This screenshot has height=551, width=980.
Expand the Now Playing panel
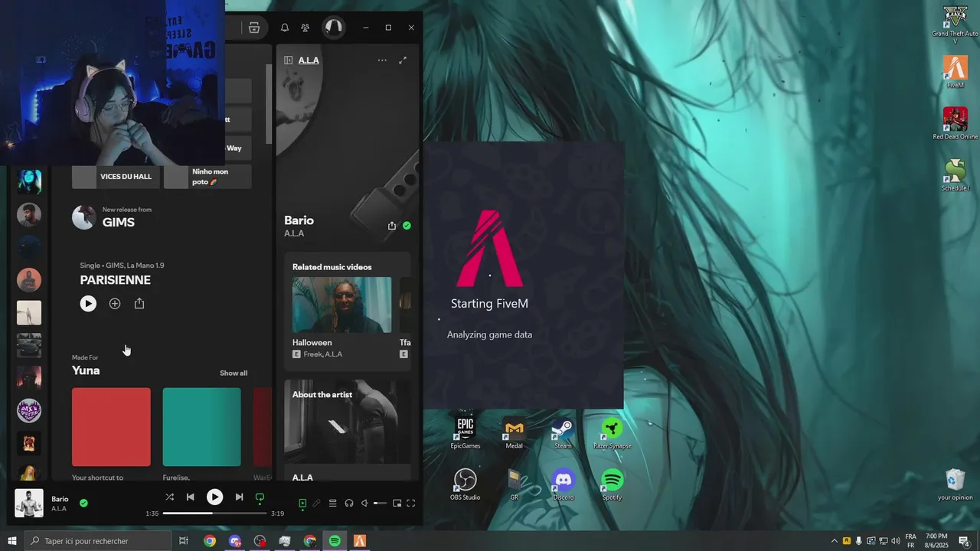(x=403, y=60)
